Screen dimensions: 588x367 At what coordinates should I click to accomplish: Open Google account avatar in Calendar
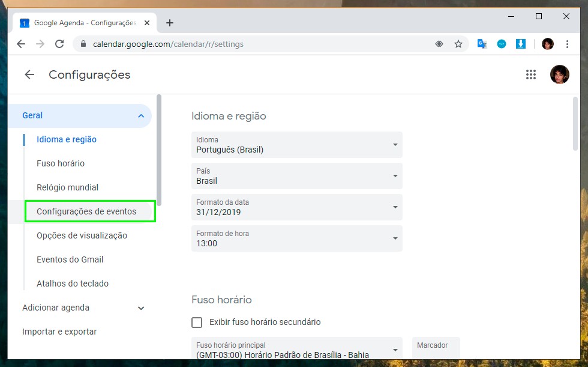[559, 74]
